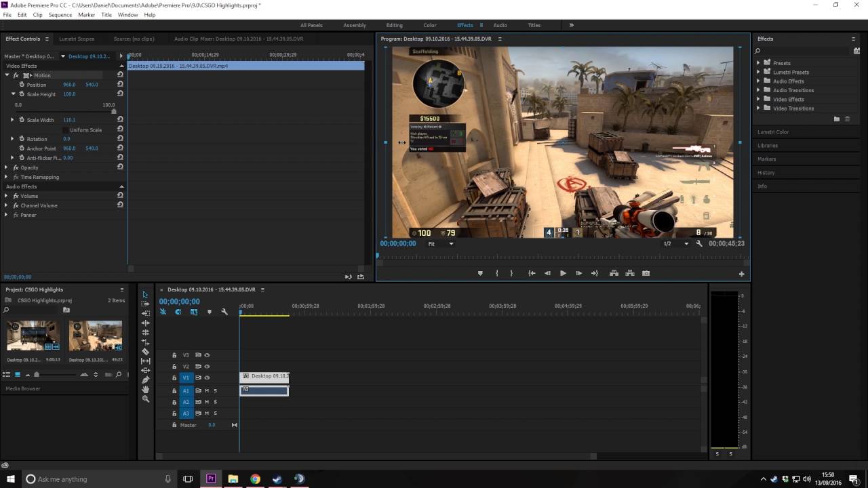Select the Zoom tool magnifier

[145, 399]
